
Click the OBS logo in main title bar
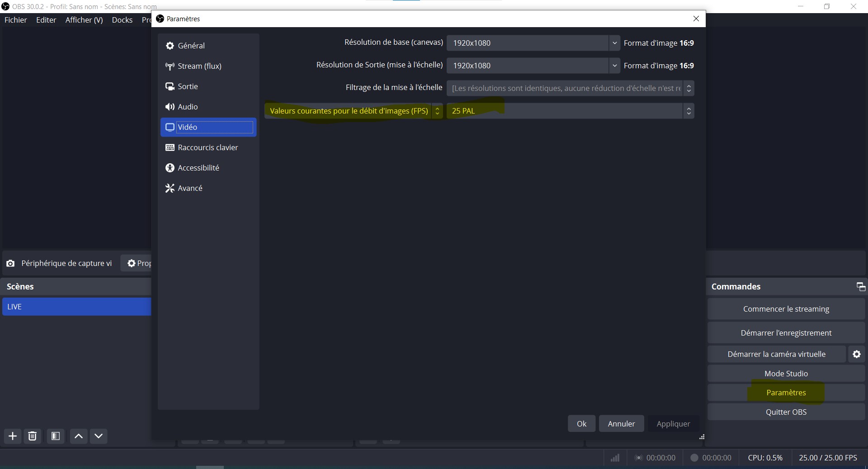5,6
